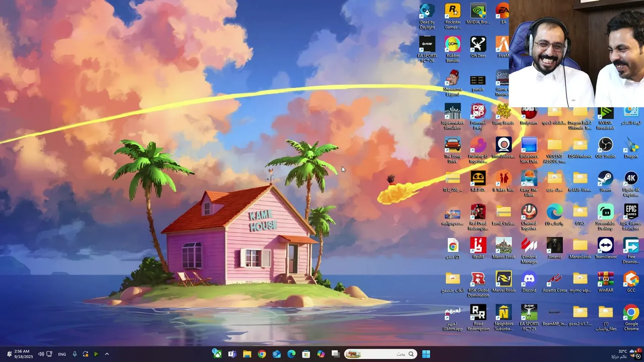
Task: Open Pummel Party game icon
Action: (478, 117)
